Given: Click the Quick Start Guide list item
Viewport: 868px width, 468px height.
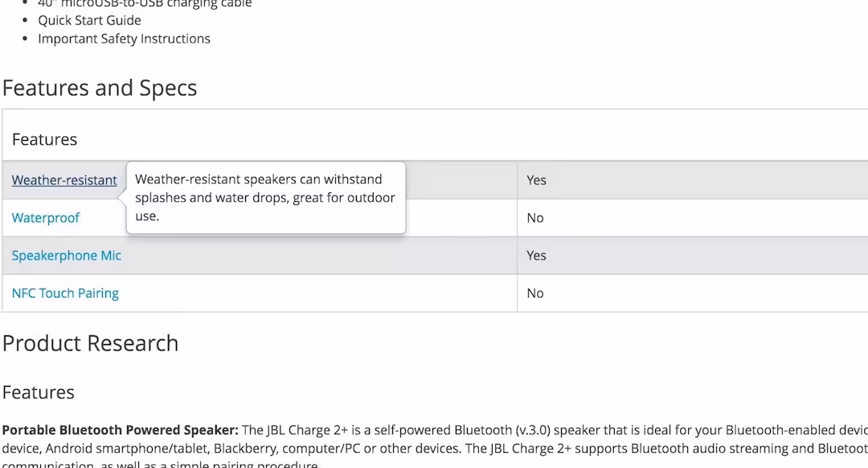Looking at the screenshot, I should [89, 20].
